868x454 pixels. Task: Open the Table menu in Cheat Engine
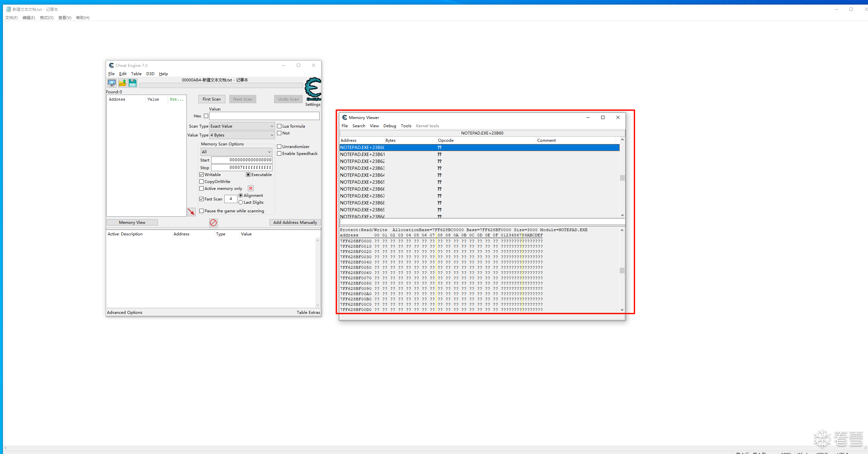coord(136,74)
